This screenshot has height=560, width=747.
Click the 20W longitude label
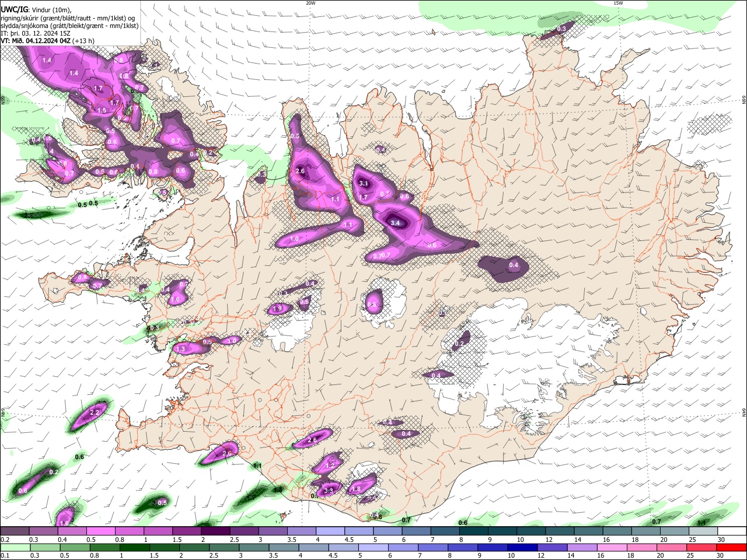[x=310, y=3]
